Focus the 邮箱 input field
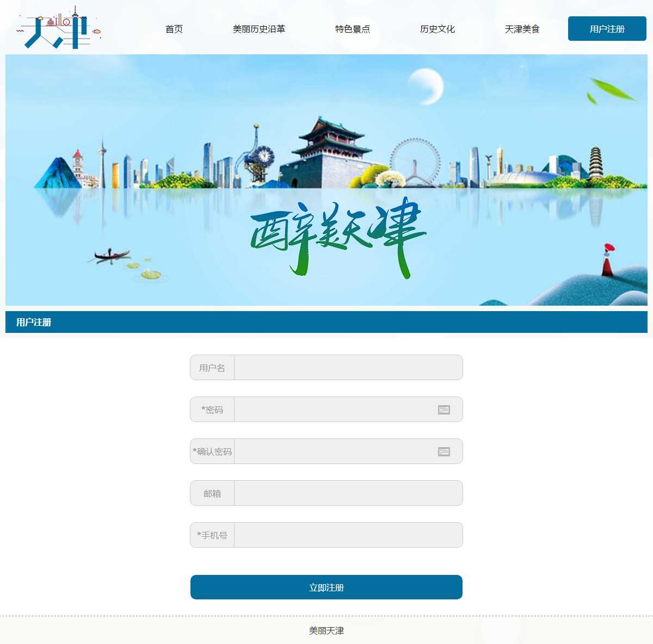This screenshot has width=653, height=644. (x=348, y=493)
